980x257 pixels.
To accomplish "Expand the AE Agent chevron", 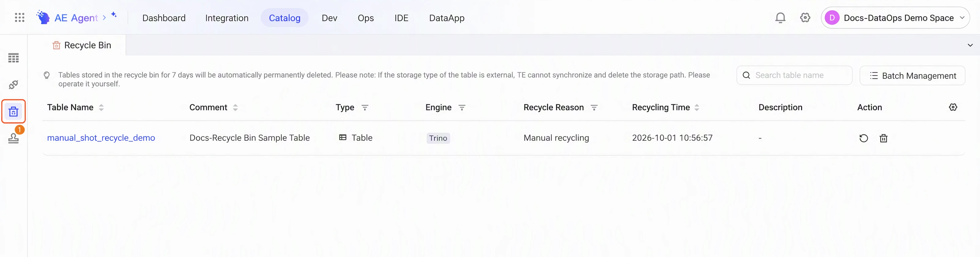I will (104, 18).
